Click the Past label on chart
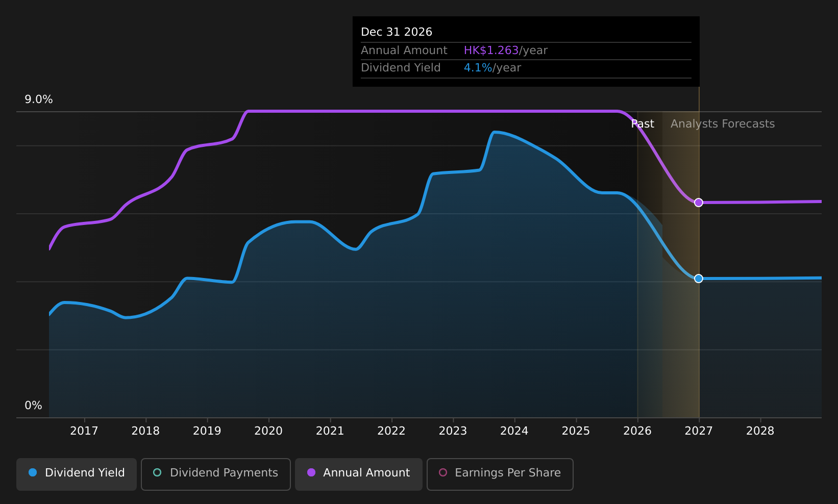 [643, 124]
